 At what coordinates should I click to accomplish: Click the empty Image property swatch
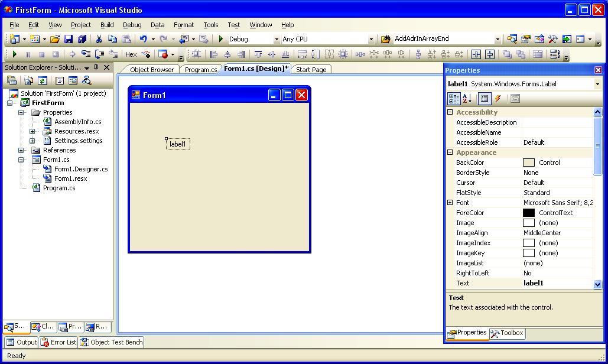528,223
